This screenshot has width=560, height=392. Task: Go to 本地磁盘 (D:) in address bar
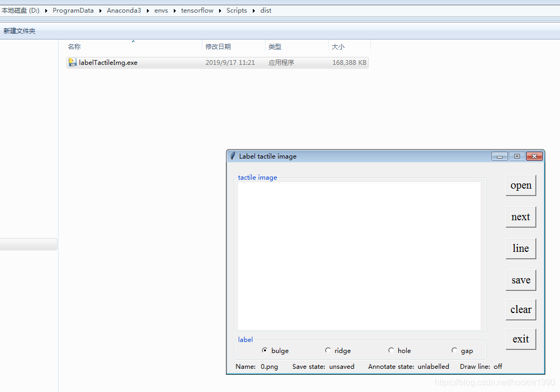coord(21,11)
